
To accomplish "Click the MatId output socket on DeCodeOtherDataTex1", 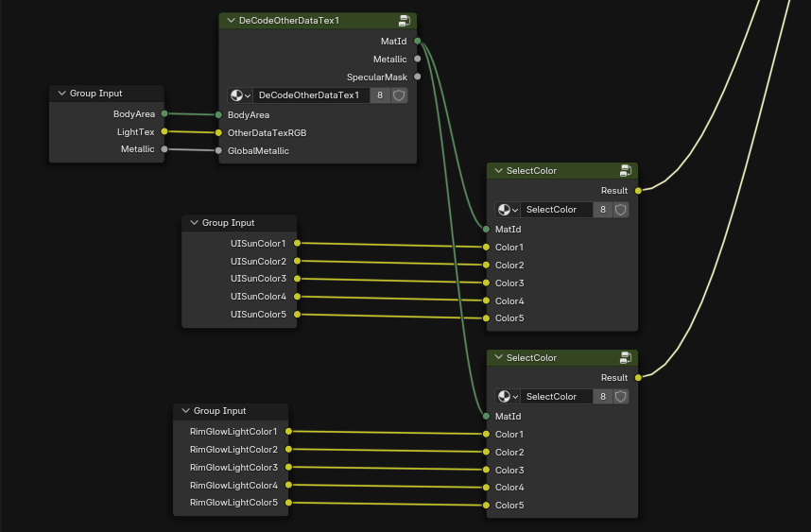I will pos(417,41).
